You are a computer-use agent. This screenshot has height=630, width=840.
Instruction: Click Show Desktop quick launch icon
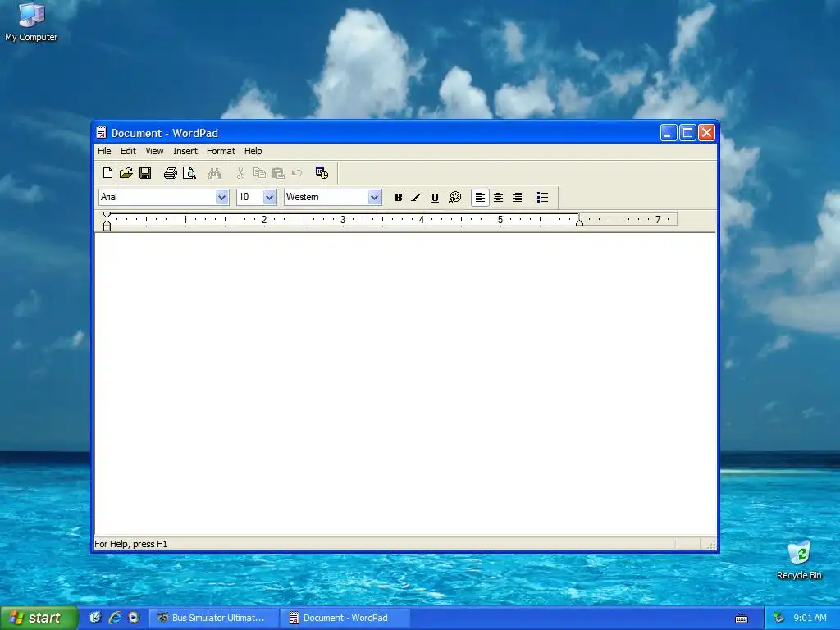click(x=95, y=618)
